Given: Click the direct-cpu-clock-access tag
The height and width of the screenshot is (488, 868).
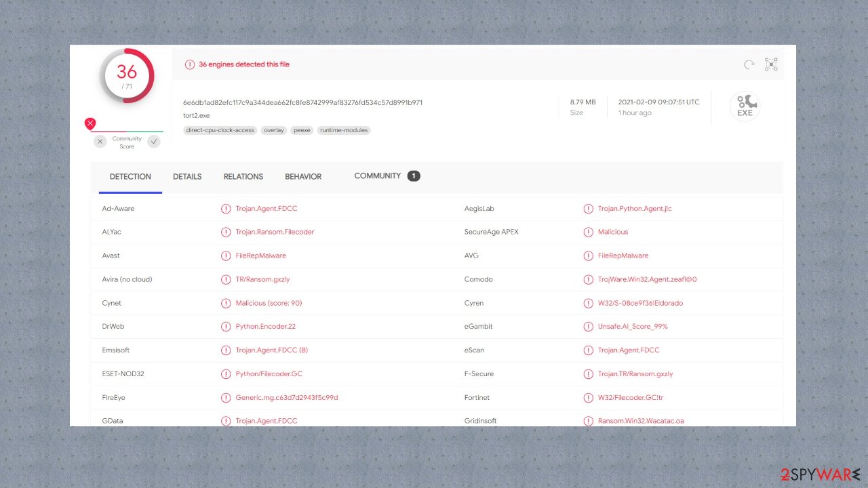Looking at the screenshot, I should tap(220, 130).
